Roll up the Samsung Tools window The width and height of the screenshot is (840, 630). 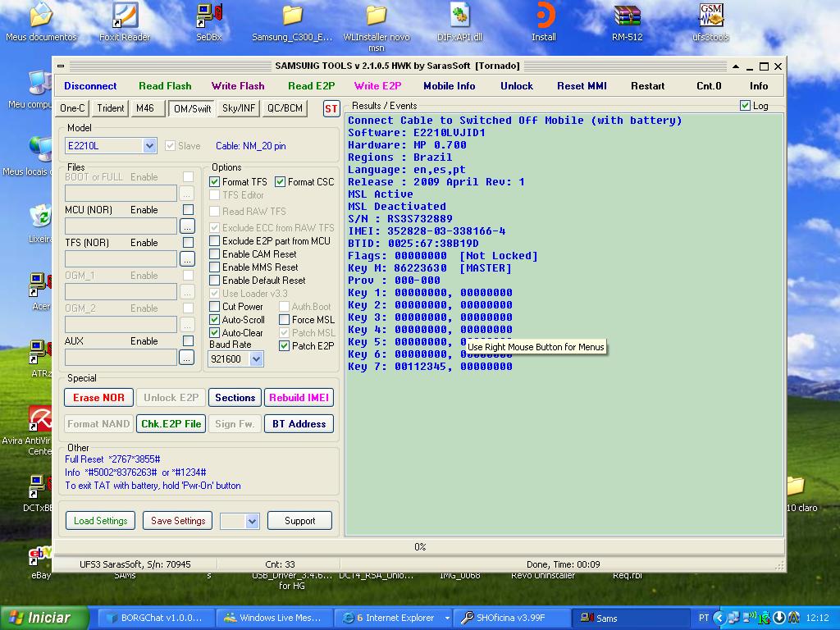coord(736,66)
